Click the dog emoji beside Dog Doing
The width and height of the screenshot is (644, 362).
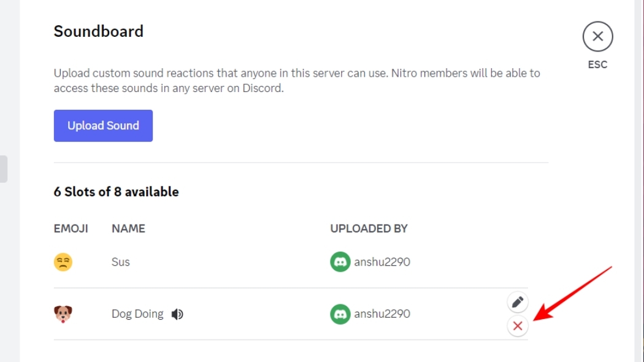[x=63, y=314]
